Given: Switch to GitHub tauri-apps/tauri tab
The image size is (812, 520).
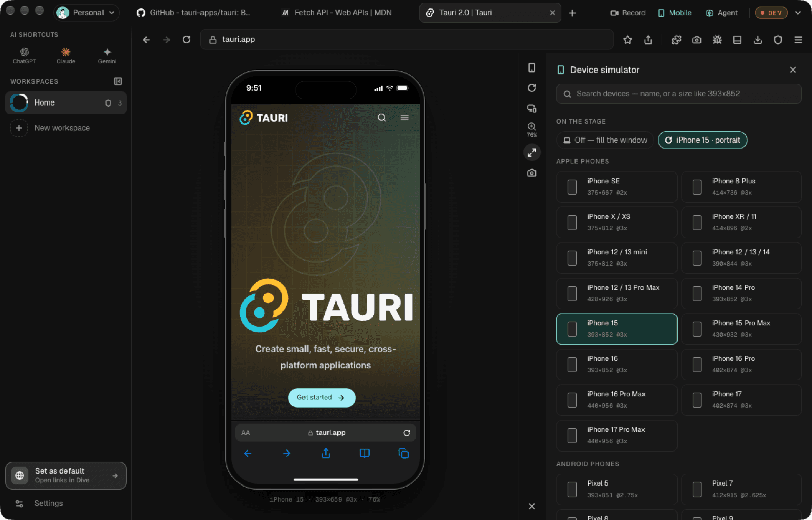Looking at the screenshot, I should pos(193,13).
